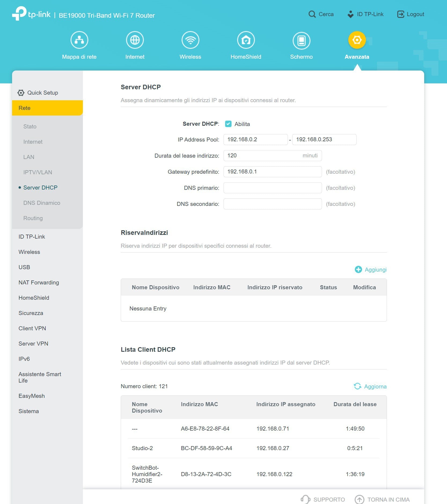Expand the NAT Forwarding sidebar section
This screenshot has width=447, height=504.
point(39,283)
